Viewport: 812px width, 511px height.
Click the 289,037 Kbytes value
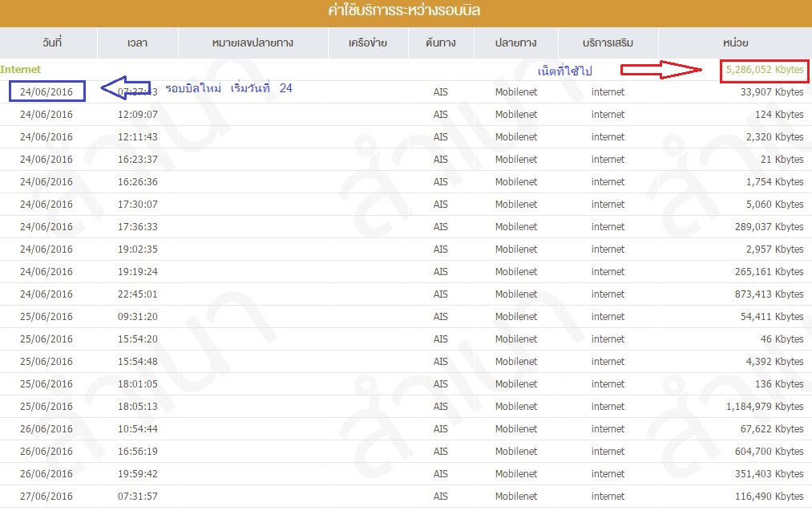769,226
